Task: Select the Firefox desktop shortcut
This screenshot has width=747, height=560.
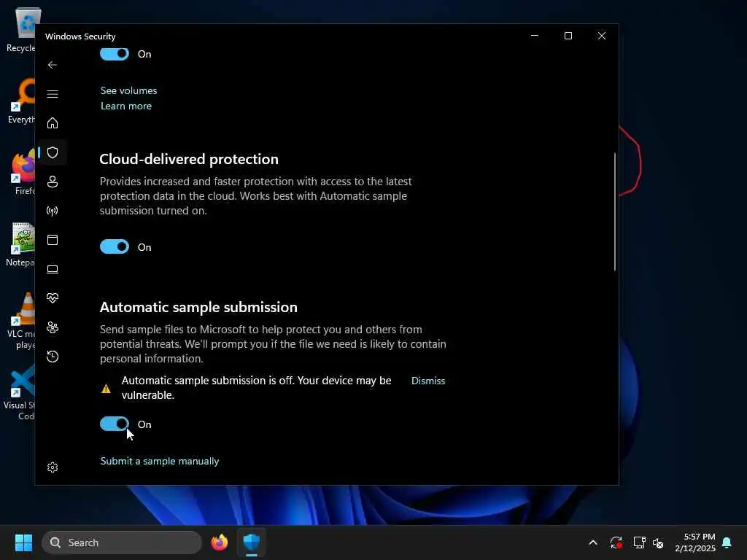Action: coord(23,172)
